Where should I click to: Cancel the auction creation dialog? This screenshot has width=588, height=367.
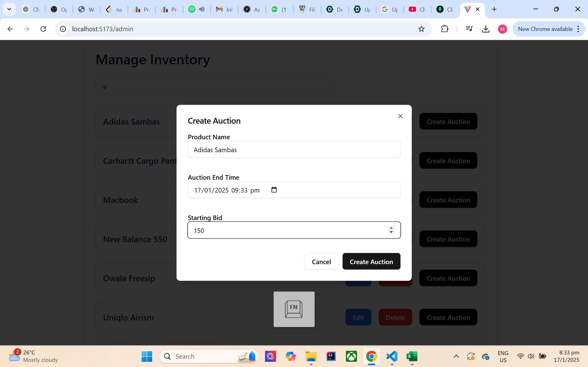coord(321,261)
